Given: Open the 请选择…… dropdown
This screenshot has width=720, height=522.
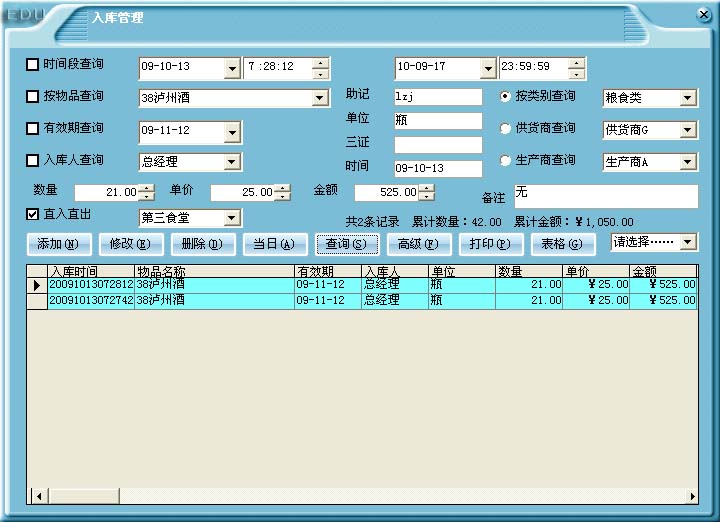Looking at the screenshot, I should pyautogui.click(x=688, y=242).
